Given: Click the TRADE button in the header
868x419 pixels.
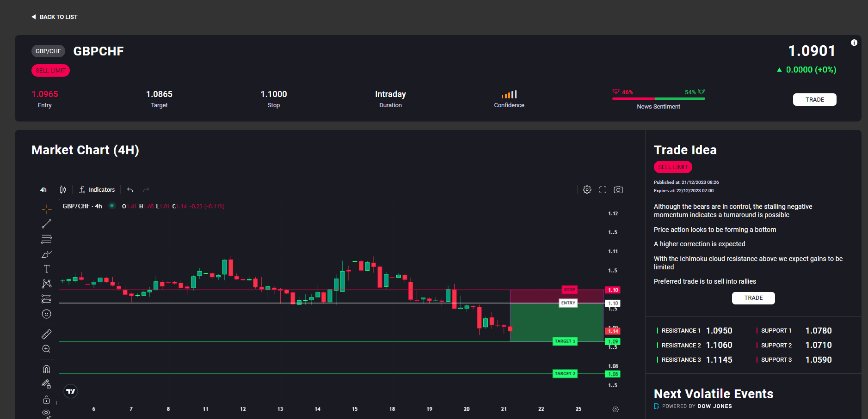Looking at the screenshot, I should point(814,99).
